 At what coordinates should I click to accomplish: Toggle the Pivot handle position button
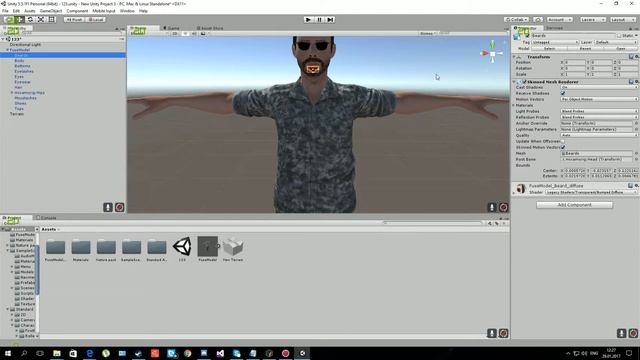coord(74,20)
